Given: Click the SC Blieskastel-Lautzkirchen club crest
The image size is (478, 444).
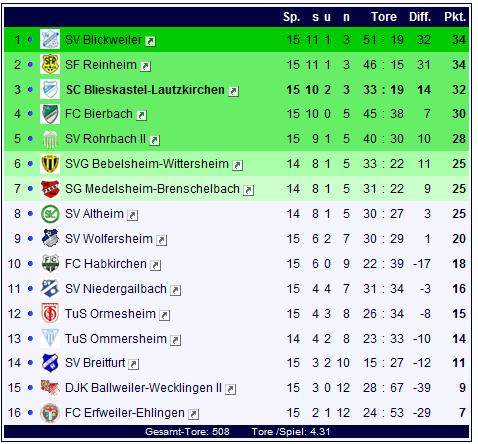Looking at the screenshot, I should (50, 89).
